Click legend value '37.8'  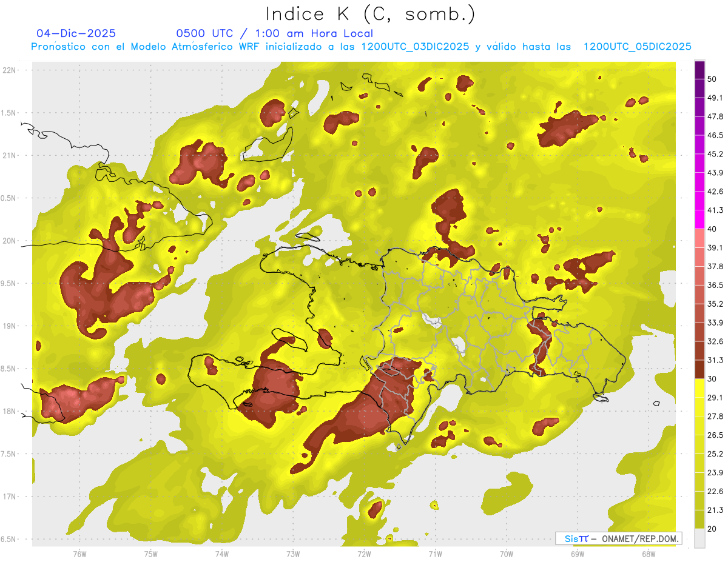click(x=715, y=266)
